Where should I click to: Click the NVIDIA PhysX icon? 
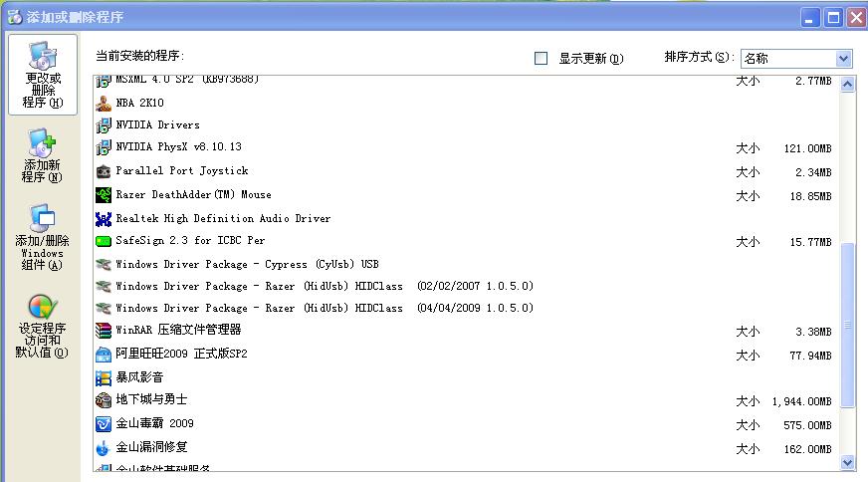click(103, 147)
